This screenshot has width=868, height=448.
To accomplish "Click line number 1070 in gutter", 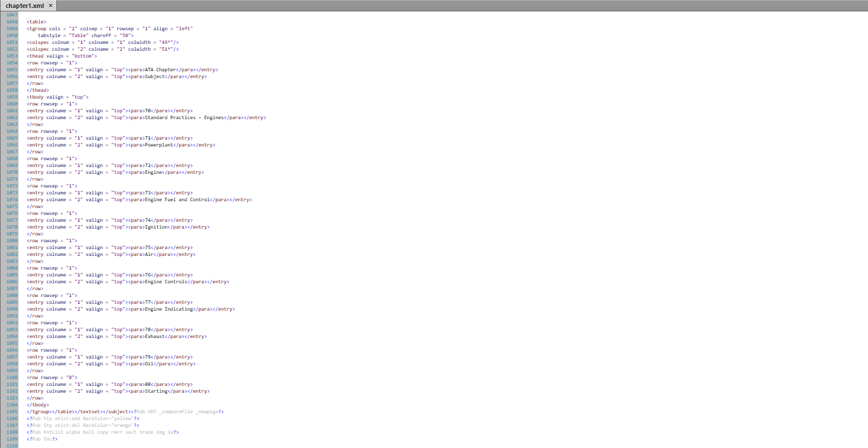I will 12,172.
